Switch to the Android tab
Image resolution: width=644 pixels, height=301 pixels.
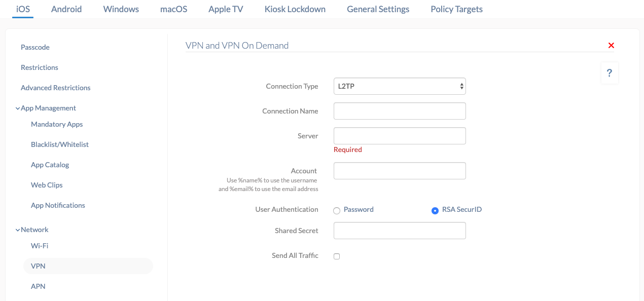pos(66,9)
